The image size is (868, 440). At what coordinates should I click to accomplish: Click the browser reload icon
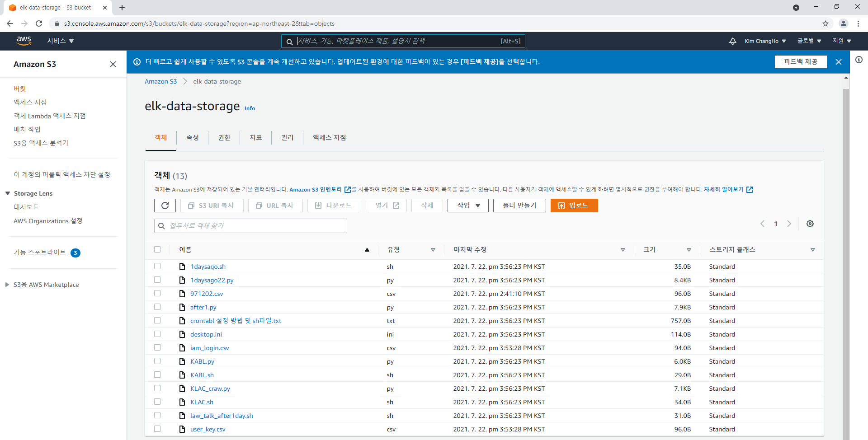[x=39, y=23]
